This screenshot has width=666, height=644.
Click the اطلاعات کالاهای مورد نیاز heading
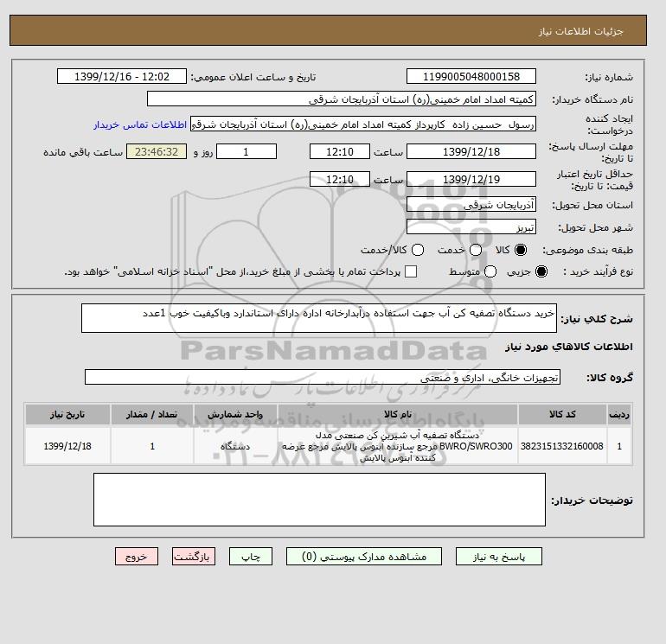coord(569,347)
